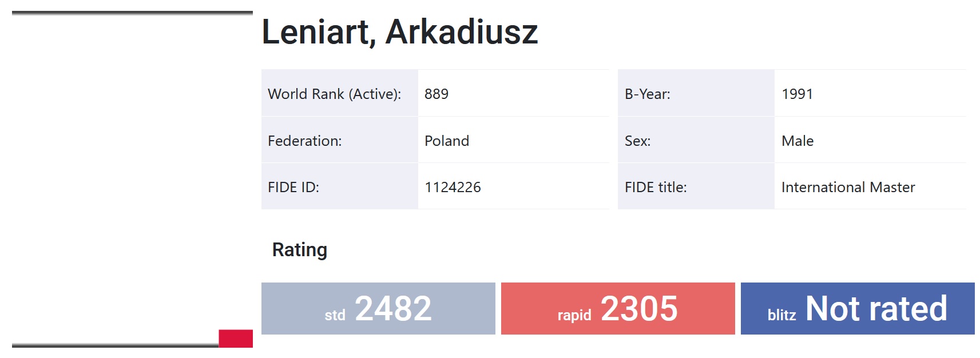Click the red flag corner on photo

click(236, 339)
